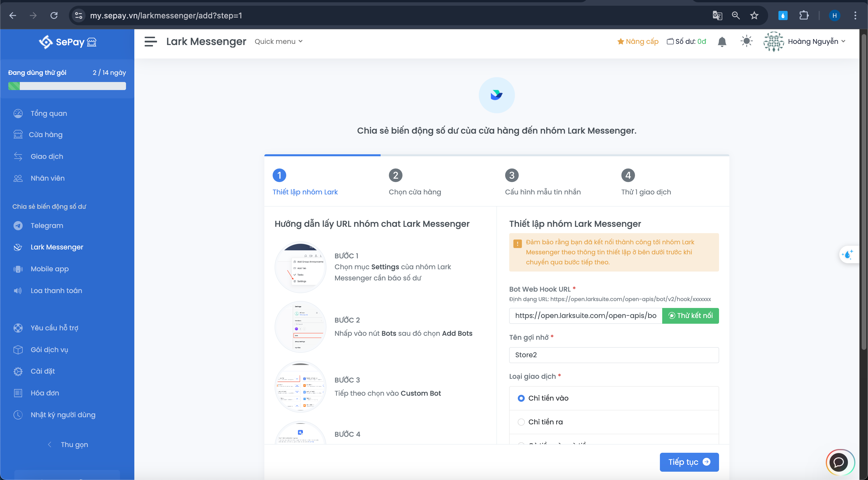Click browser forward arrow

tap(33, 15)
